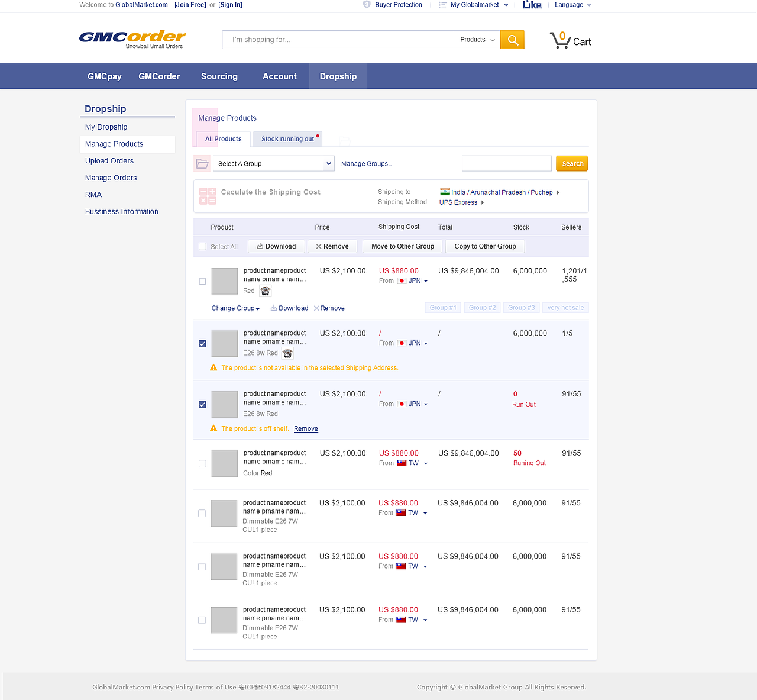Image resolution: width=757 pixels, height=700 pixels.
Task: Click first product row Remove X icon
Action: point(316,308)
